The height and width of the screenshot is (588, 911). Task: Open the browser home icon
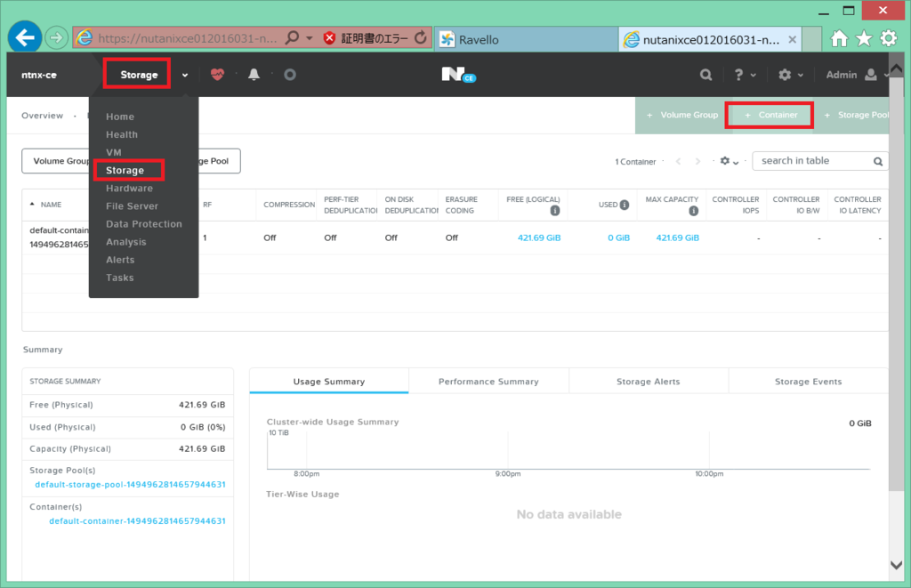coord(839,39)
